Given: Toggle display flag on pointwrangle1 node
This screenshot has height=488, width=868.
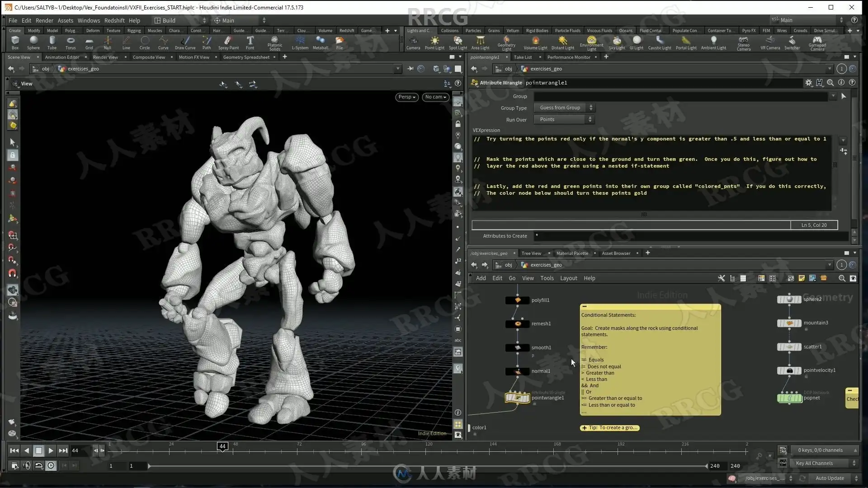Looking at the screenshot, I should tap(527, 398).
